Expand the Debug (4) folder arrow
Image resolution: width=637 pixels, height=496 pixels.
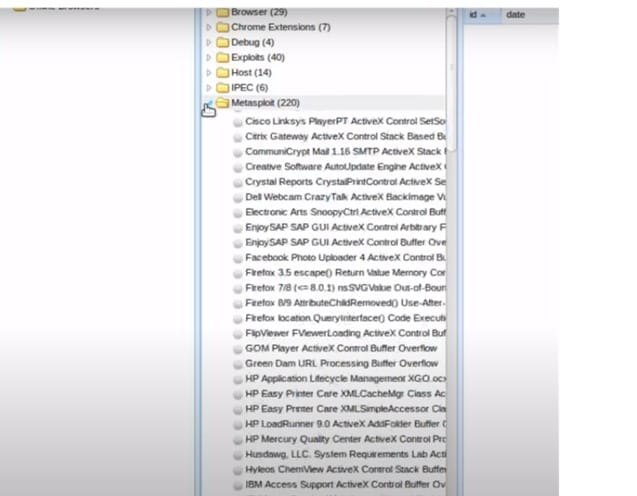[209, 42]
